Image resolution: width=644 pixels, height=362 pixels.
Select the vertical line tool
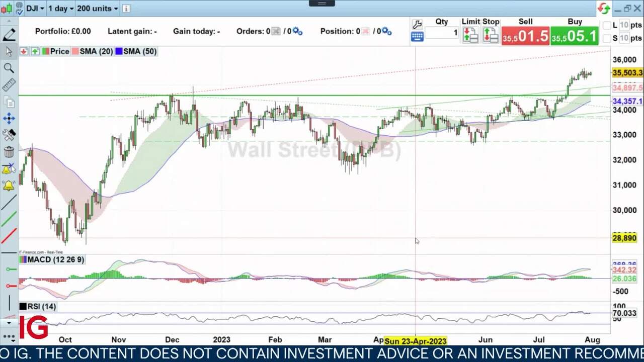[x=9, y=303]
